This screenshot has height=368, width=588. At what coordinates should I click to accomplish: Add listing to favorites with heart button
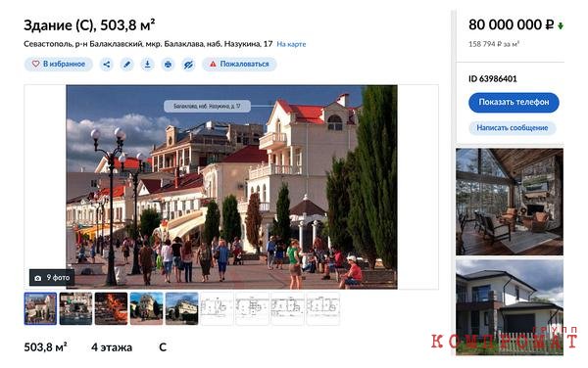(58, 64)
